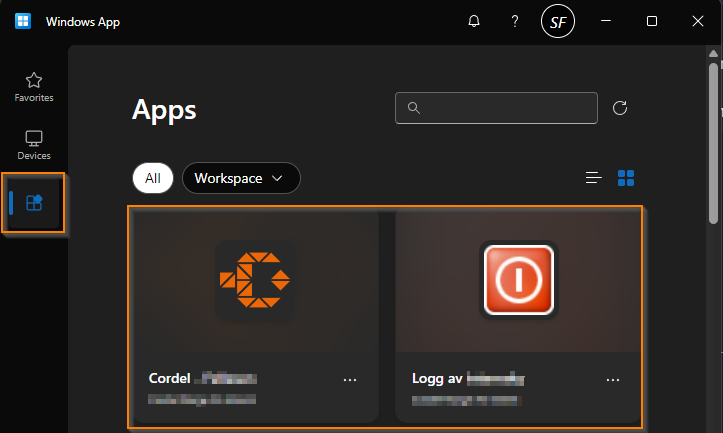Launch the Logg av app tile
The height and width of the screenshot is (433, 723).
click(x=518, y=316)
